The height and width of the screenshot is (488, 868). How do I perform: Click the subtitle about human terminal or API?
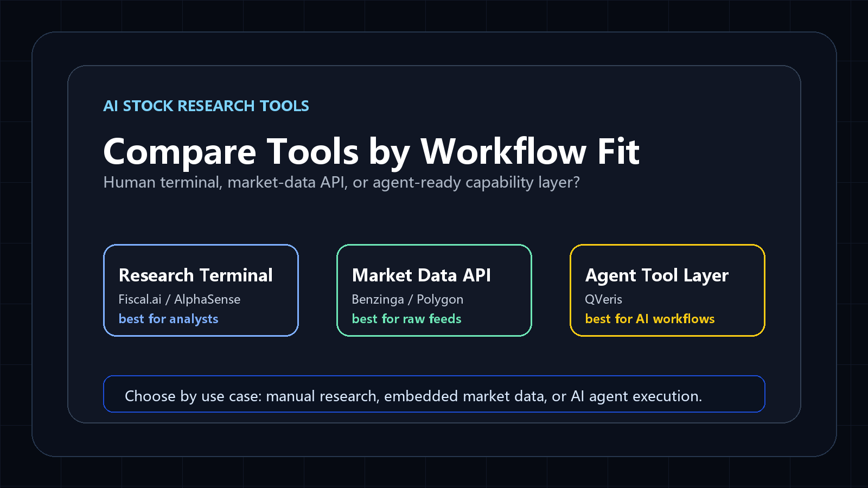click(x=341, y=183)
